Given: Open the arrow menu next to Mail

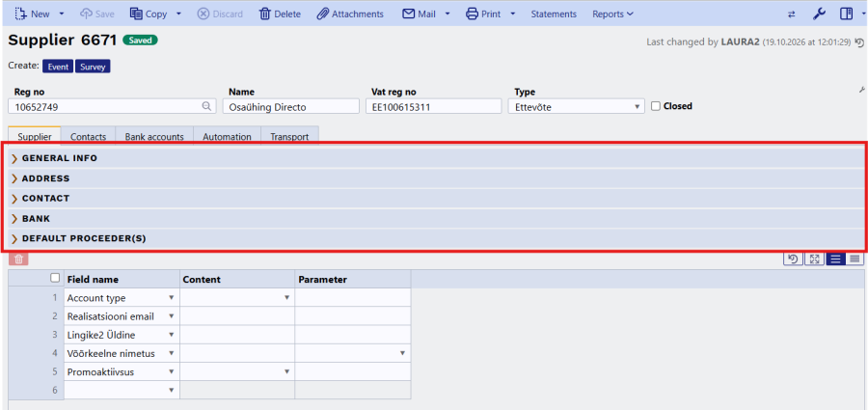Looking at the screenshot, I should tap(448, 14).
